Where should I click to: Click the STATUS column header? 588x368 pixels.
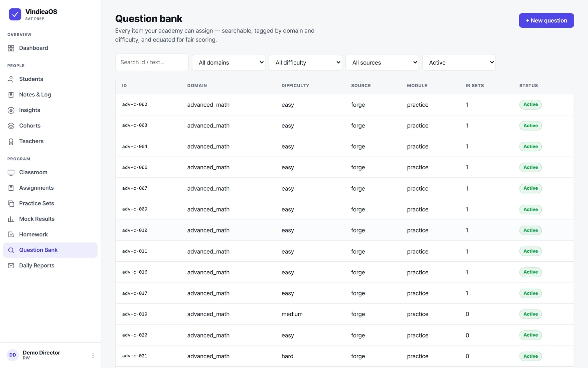tap(529, 86)
